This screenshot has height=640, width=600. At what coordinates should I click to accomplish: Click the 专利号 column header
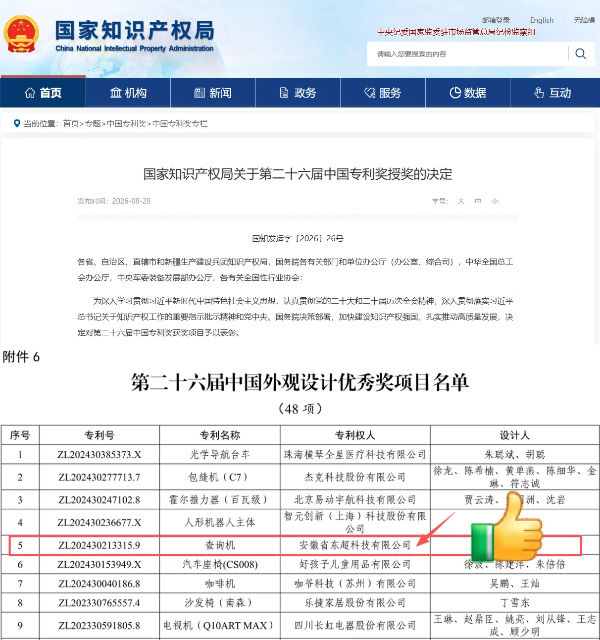point(99,435)
